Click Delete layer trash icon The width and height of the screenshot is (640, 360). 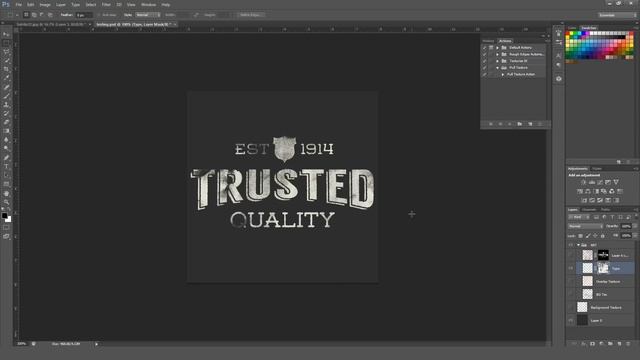[628, 344]
